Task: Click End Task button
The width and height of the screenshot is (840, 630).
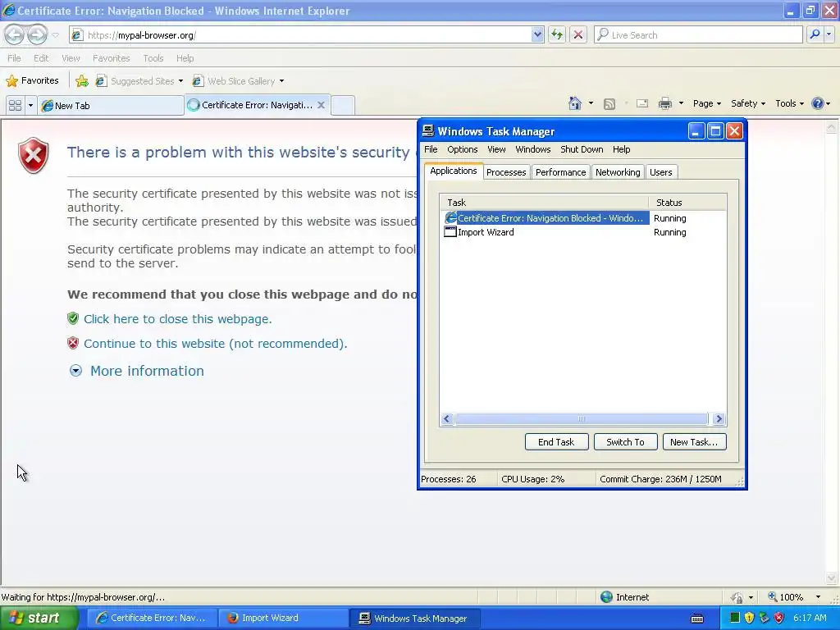Action: click(x=557, y=442)
